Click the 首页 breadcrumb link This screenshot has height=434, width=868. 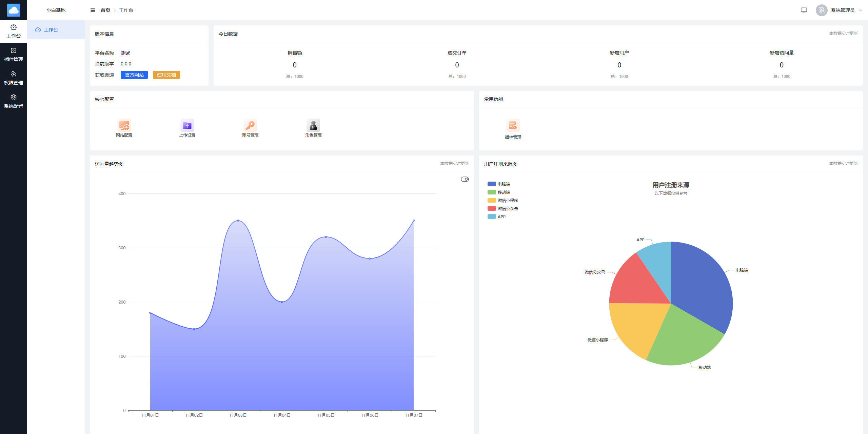(x=105, y=10)
